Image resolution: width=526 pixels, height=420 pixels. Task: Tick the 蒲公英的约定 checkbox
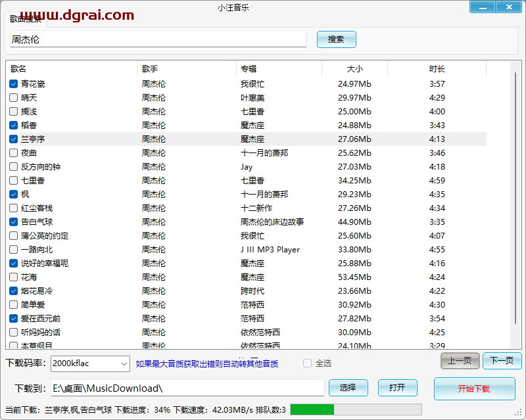coord(13,236)
